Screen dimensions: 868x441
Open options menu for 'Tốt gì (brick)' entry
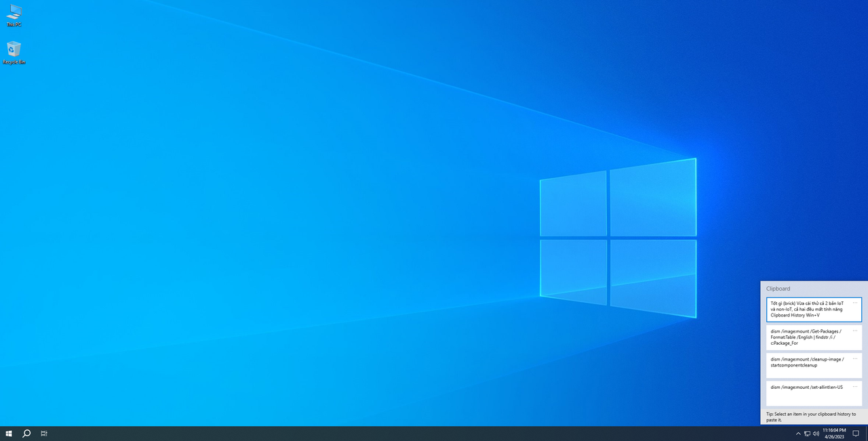pyautogui.click(x=855, y=303)
